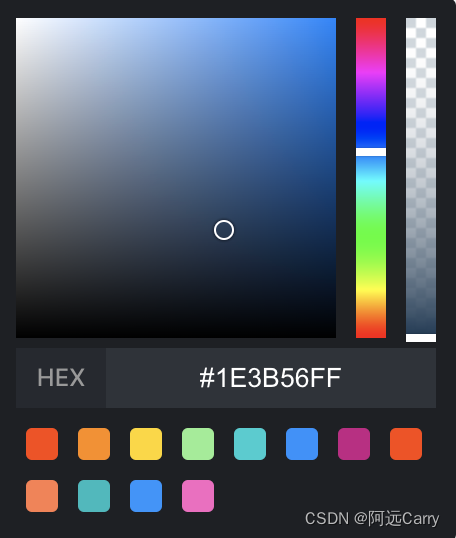
Task: Choose the magenta purple preset swatch
Action: (354, 444)
